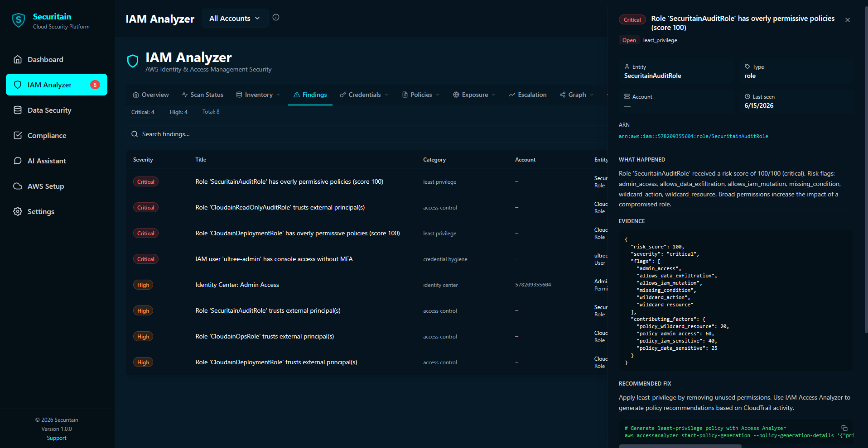This screenshot has width=868, height=448.
Task: Click the details panel vertical scrollbar
Action: [865, 170]
